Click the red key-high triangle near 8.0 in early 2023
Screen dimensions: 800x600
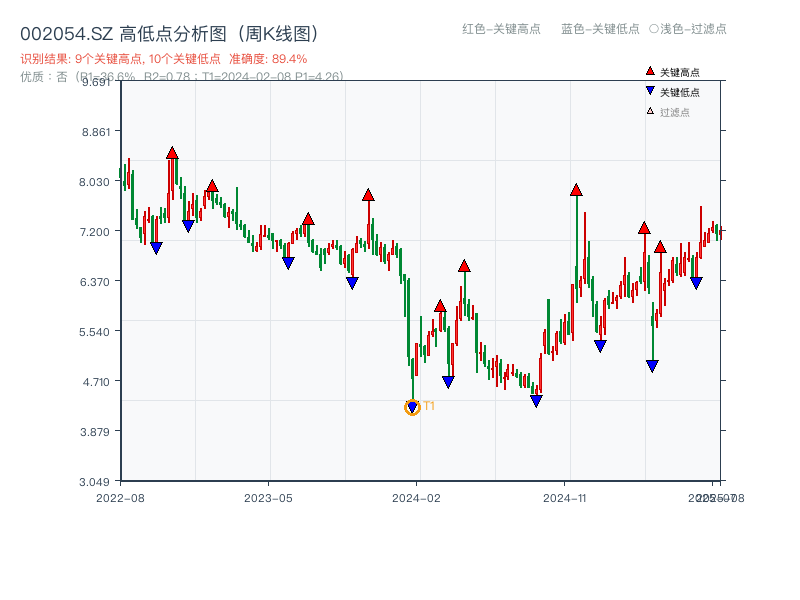pos(212,186)
